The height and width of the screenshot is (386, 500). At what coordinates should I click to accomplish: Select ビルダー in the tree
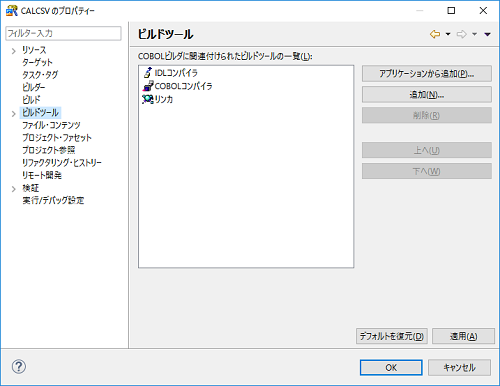[x=33, y=87]
